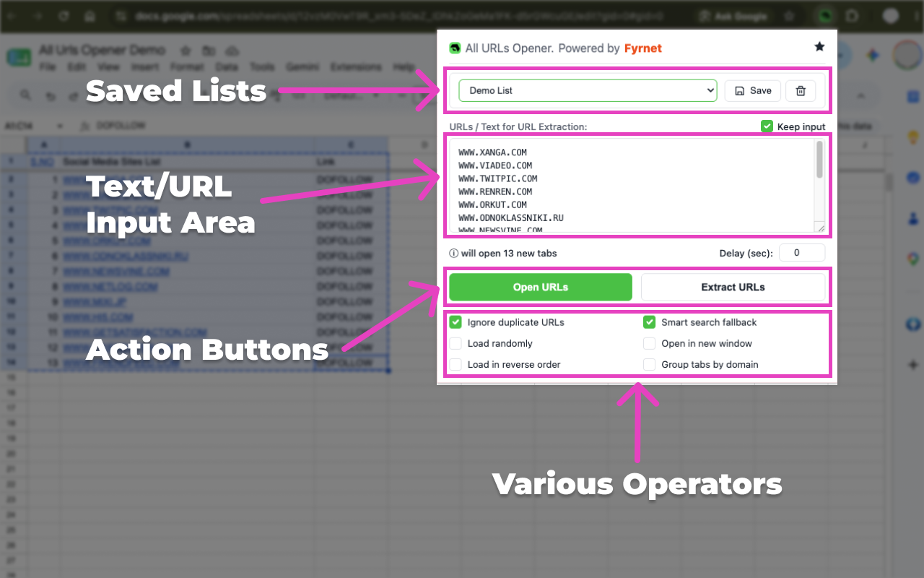This screenshot has width=924, height=578.
Task: Open the Demo List saved lists dropdown
Action: point(588,90)
